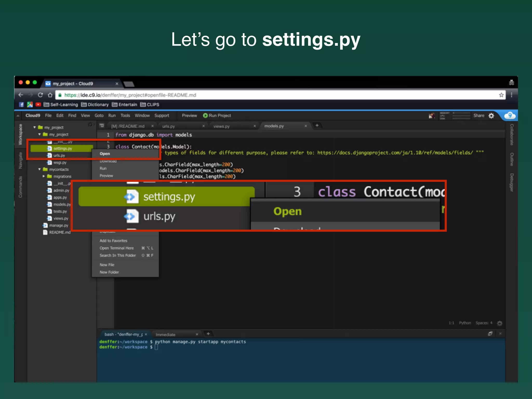Viewport: 532px width, 399px height.
Task: Click the Run Project button
Action: coord(217,116)
